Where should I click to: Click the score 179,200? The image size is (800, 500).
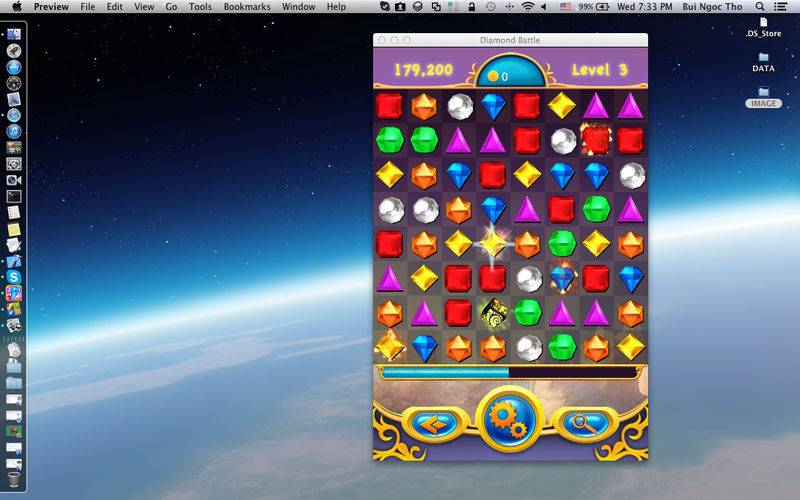click(x=423, y=70)
